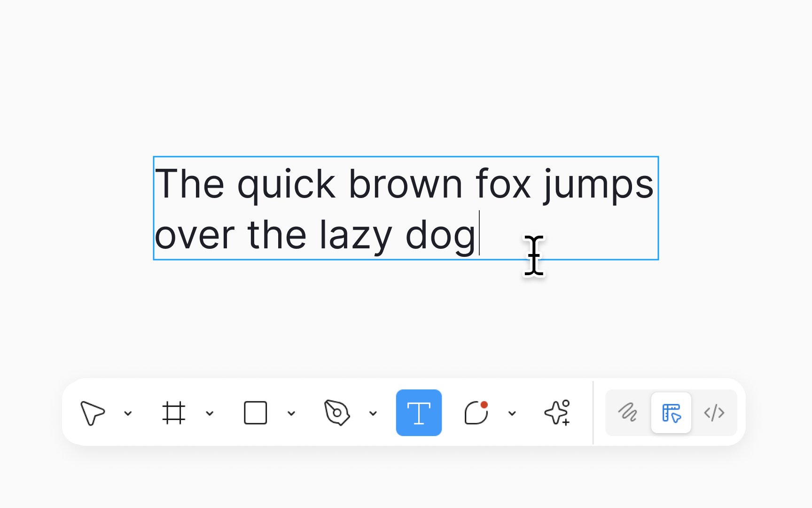The width and height of the screenshot is (812, 508).
Task: Open the Actions sparkle icon
Action: coord(557,413)
